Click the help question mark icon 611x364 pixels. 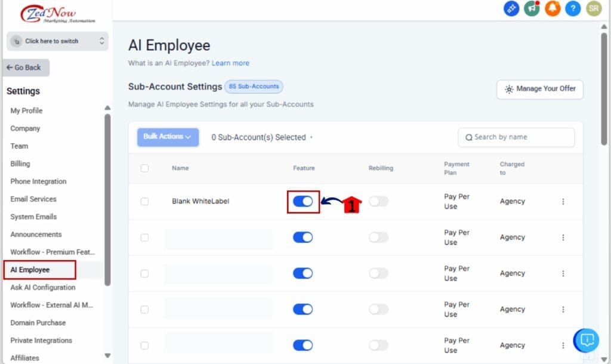click(573, 9)
